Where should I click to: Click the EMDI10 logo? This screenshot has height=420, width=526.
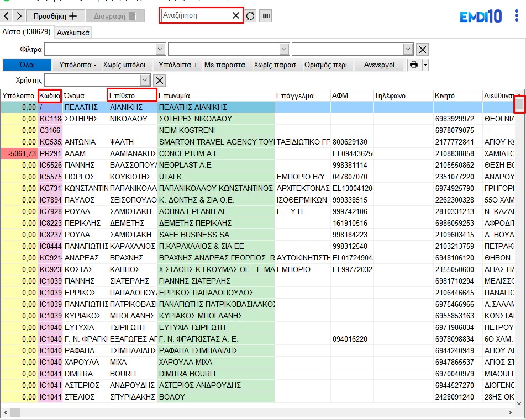[x=480, y=17]
